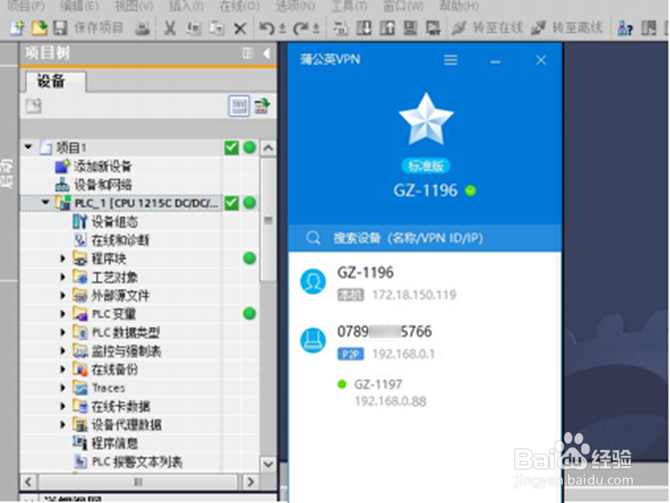This screenshot has height=503, width=670.
Task: Open the Insert menu
Action: pos(186,6)
